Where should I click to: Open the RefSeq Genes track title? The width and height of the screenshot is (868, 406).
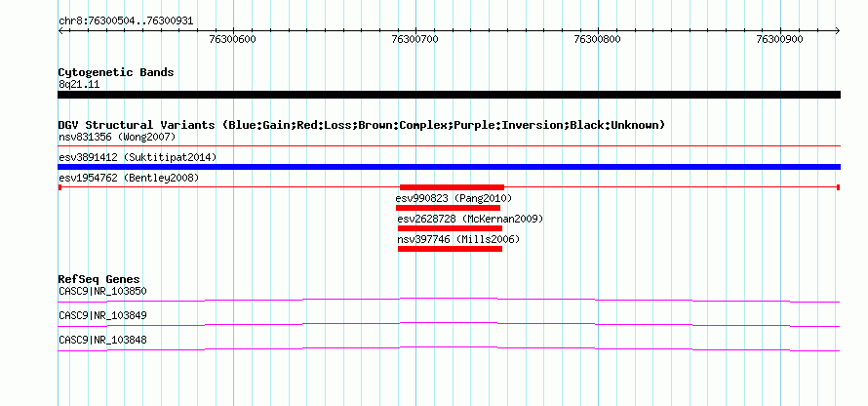99,279
